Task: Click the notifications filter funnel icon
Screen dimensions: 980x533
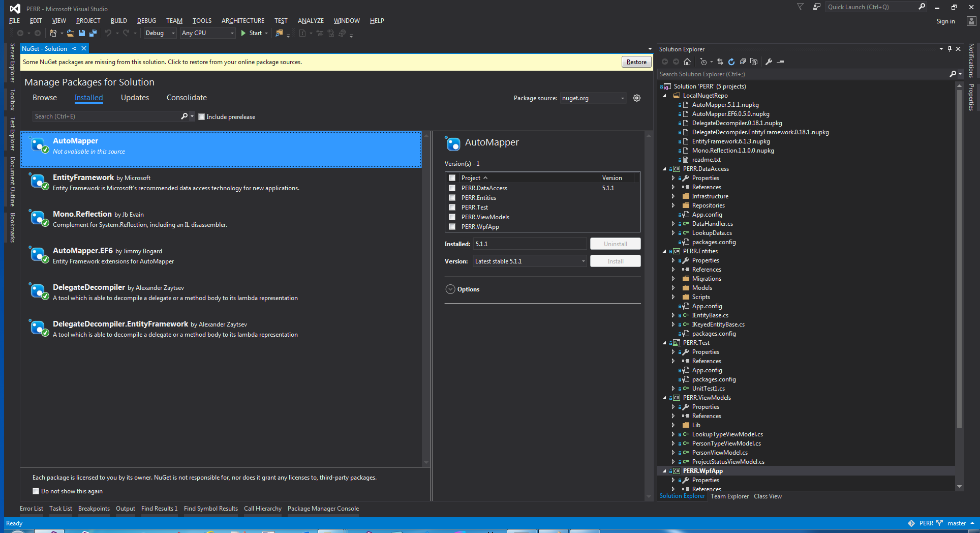Action: click(x=801, y=7)
